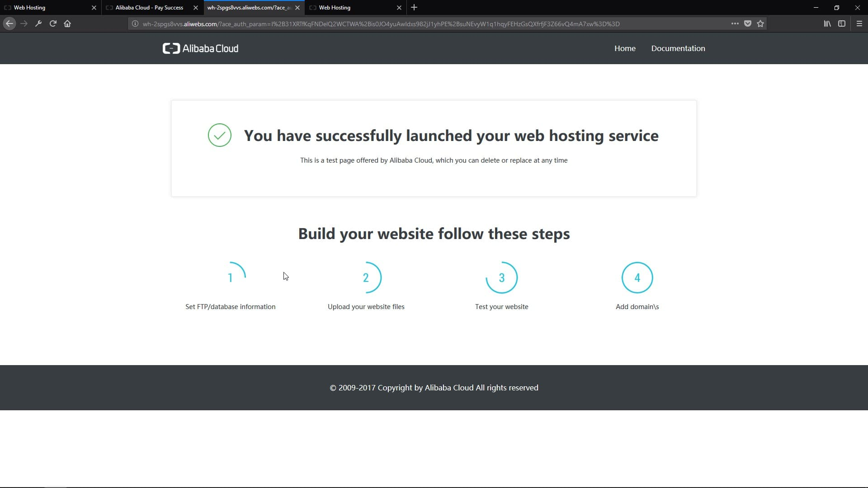Show site information icon in address bar
This screenshot has width=868, height=488.
[135, 23]
